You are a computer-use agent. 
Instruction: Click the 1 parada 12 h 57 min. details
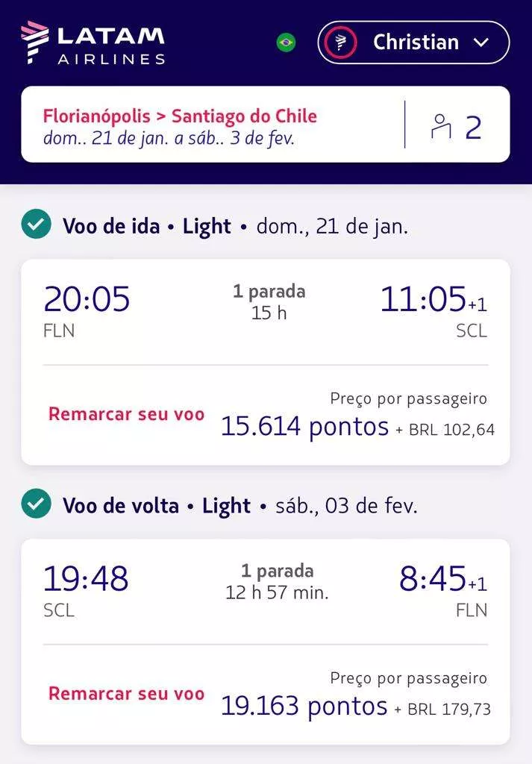(277, 582)
